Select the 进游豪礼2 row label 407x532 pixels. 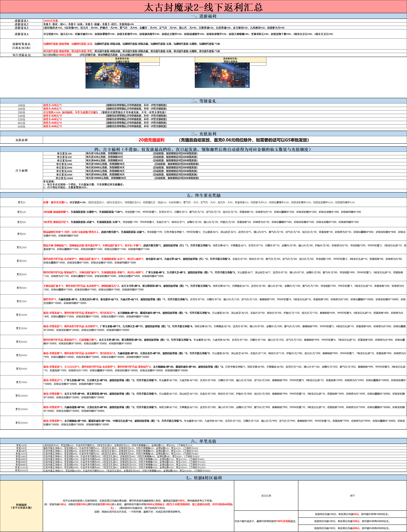click(x=21, y=24)
